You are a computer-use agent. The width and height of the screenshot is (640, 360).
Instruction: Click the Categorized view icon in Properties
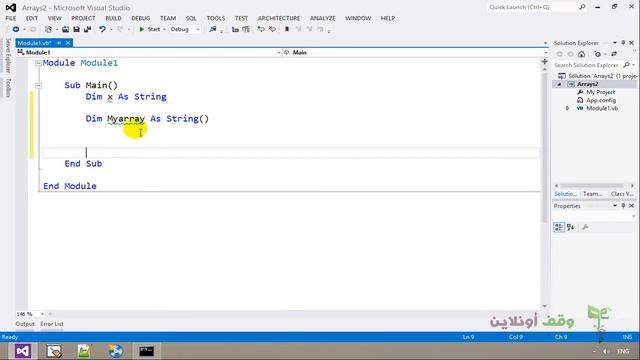click(559, 227)
